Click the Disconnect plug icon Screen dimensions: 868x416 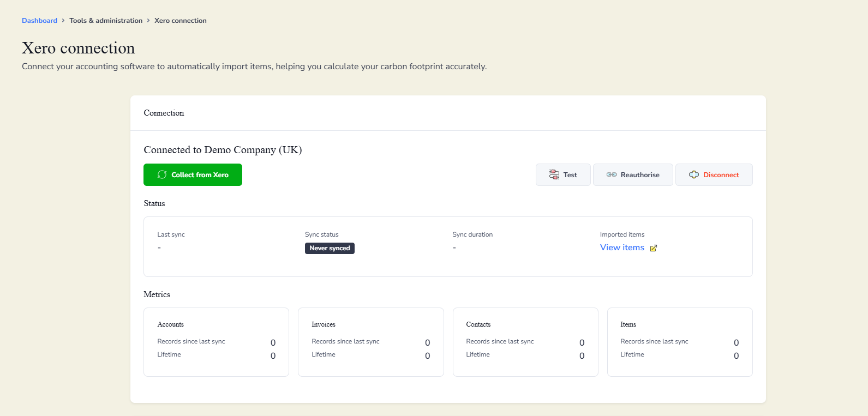click(694, 174)
